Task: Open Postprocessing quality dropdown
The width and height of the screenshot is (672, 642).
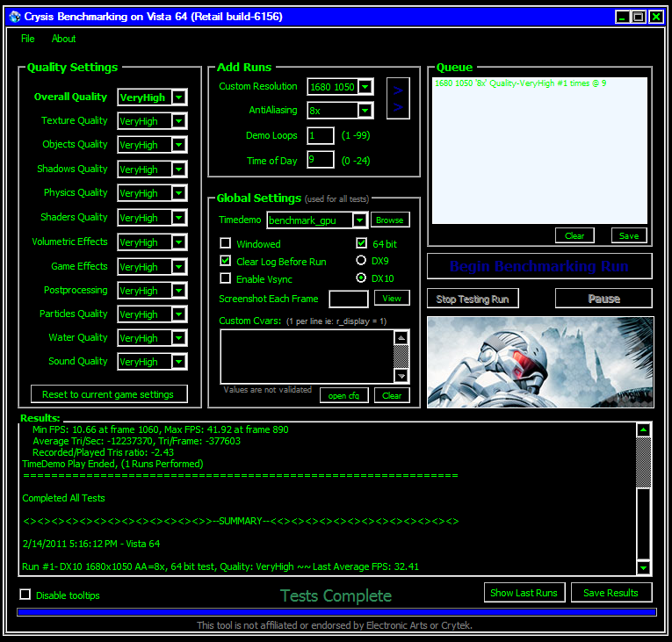Action: coord(179,291)
